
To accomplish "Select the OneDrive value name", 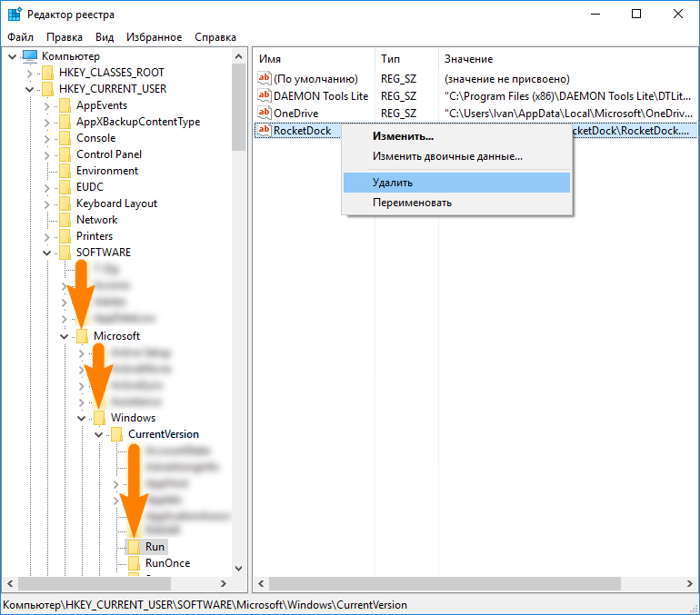I will (x=296, y=114).
